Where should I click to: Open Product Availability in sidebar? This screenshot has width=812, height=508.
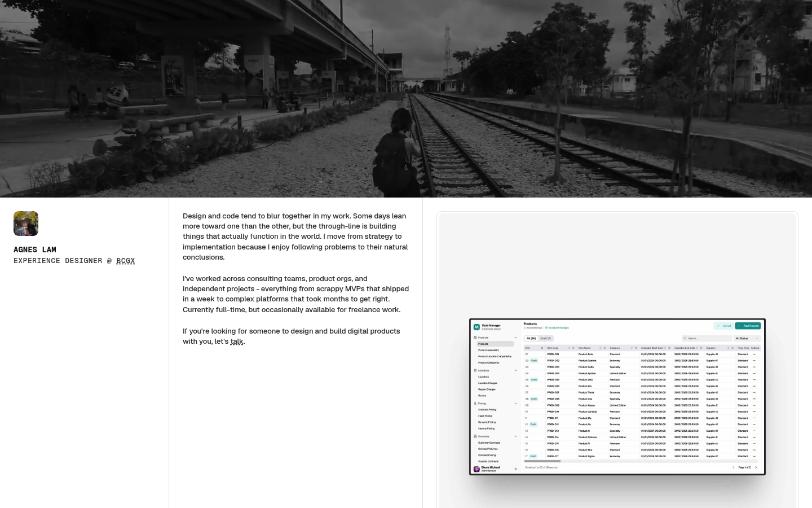pos(488,350)
